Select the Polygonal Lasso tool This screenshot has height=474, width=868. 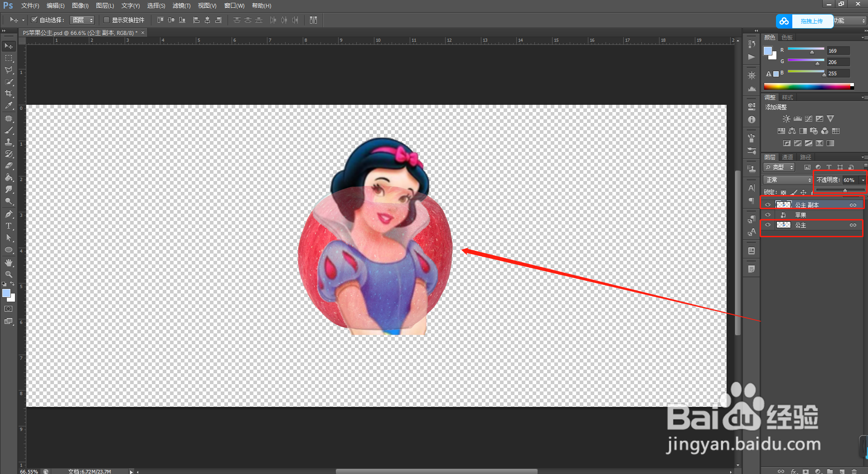pyautogui.click(x=9, y=70)
